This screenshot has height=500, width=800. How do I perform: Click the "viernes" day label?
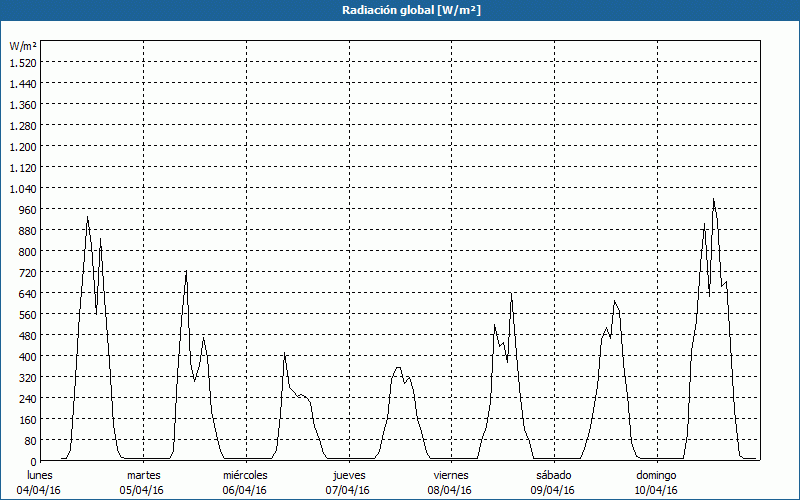[x=451, y=475]
